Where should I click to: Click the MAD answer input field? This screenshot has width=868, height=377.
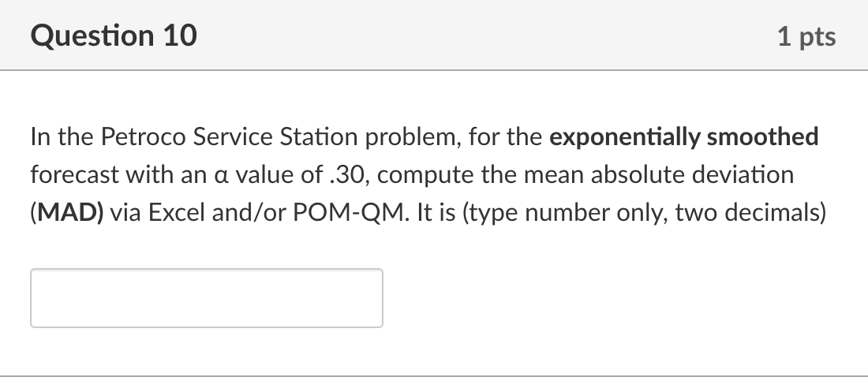[207, 298]
